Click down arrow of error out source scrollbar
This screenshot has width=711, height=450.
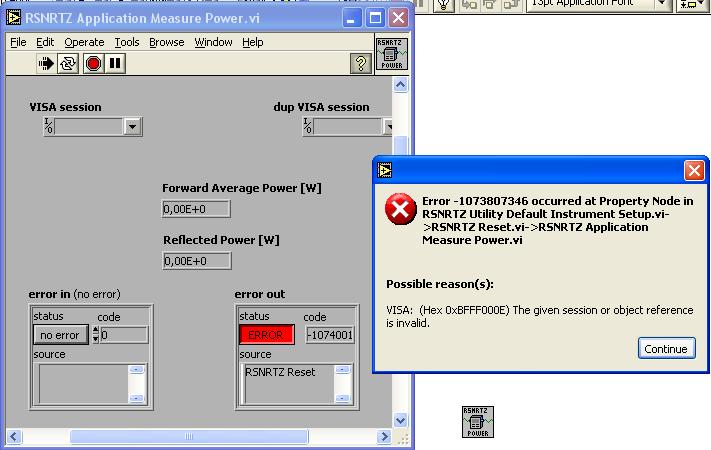click(x=342, y=398)
